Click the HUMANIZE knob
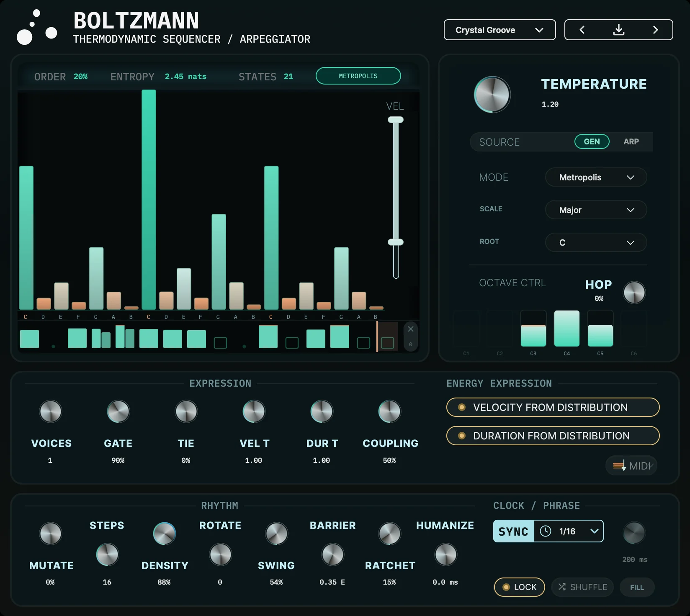This screenshot has width=690, height=616. point(446,554)
